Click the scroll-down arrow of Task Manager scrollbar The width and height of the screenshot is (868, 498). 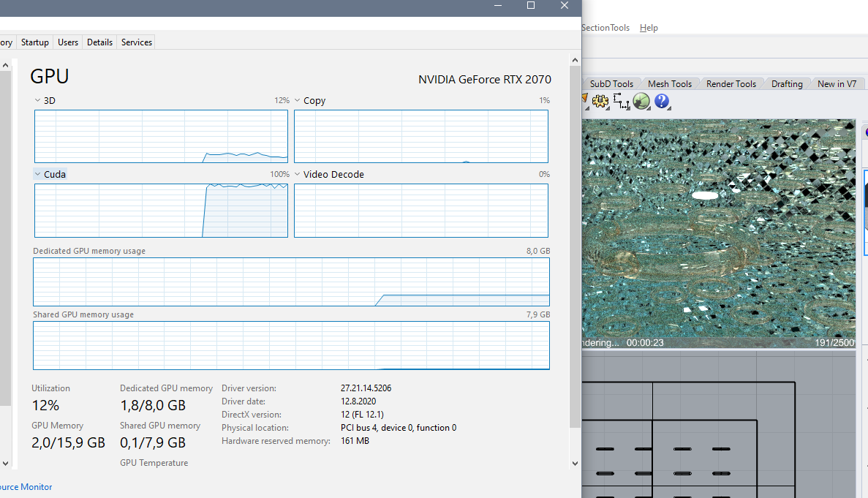point(575,463)
